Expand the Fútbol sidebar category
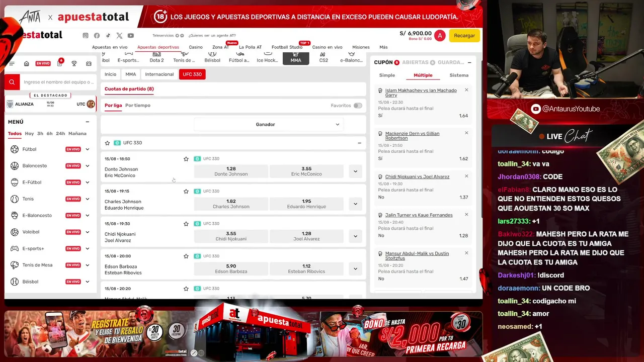 click(88, 149)
